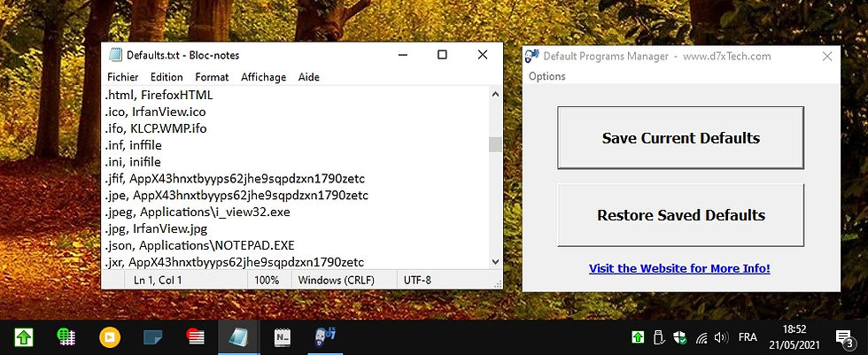Click the line '.jpg, IrfanView.jpg'

point(156,228)
